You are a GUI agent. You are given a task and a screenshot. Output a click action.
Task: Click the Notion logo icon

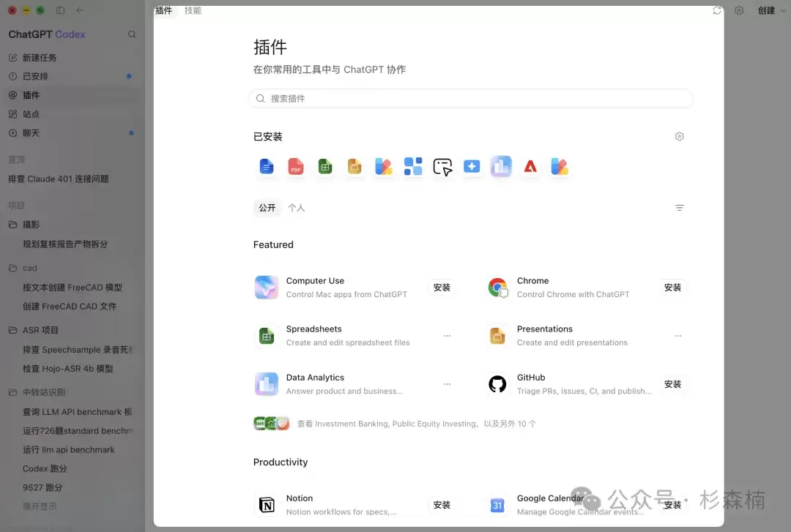point(267,505)
